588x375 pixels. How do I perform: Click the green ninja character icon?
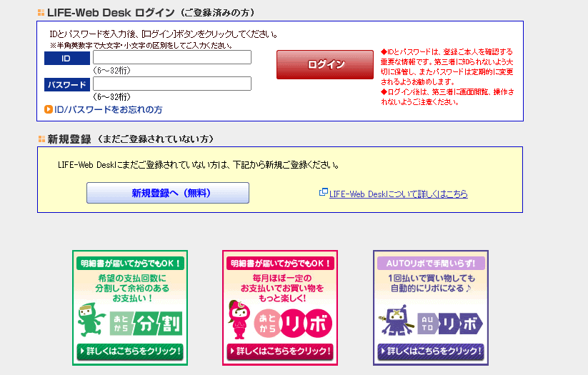coord(91,319)
